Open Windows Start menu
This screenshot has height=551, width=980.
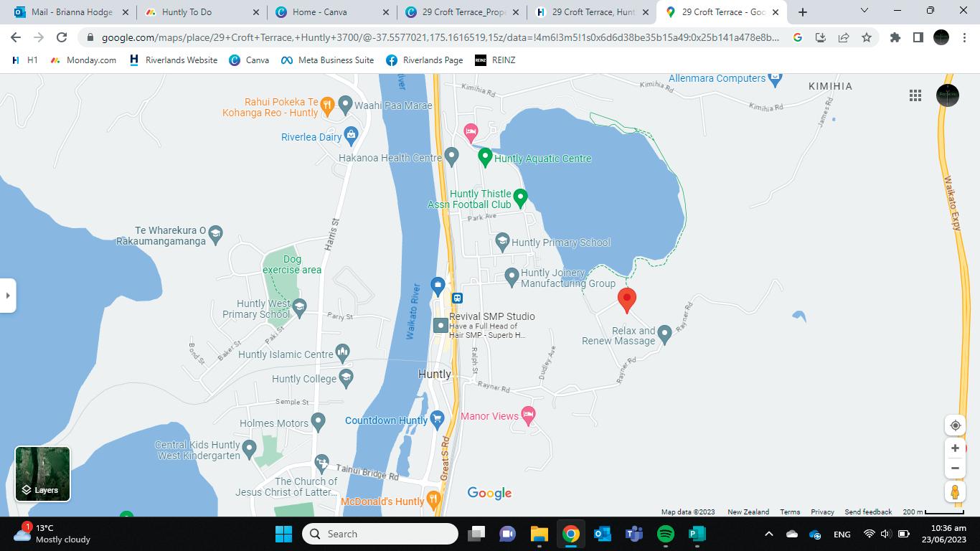283,534
